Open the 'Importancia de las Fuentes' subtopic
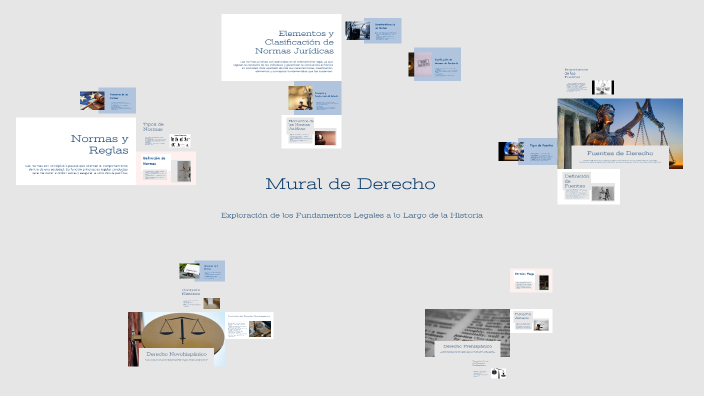 point(589,81)
